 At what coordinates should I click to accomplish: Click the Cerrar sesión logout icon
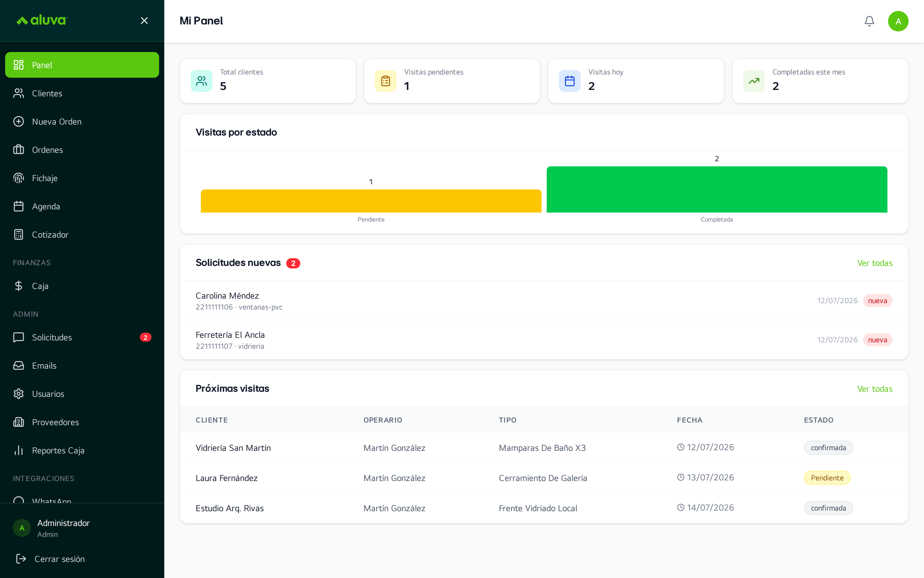21,559
